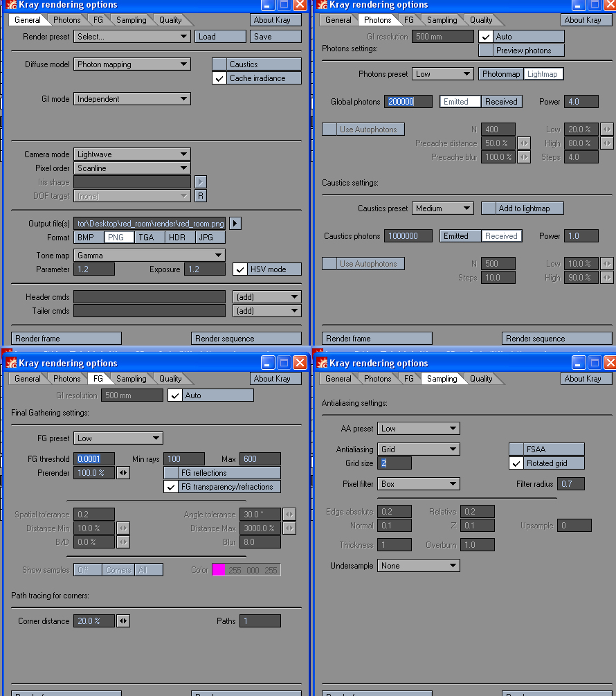Click the Corner distance stepper arrows
This screenshot has width=616, height=696.
tap(123, 621)
